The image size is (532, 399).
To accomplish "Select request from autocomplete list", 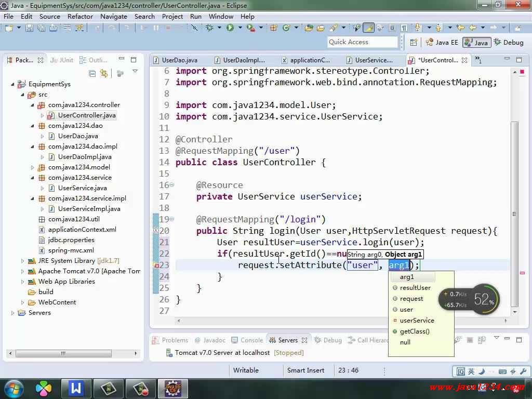I will click(x=411, y=299).
